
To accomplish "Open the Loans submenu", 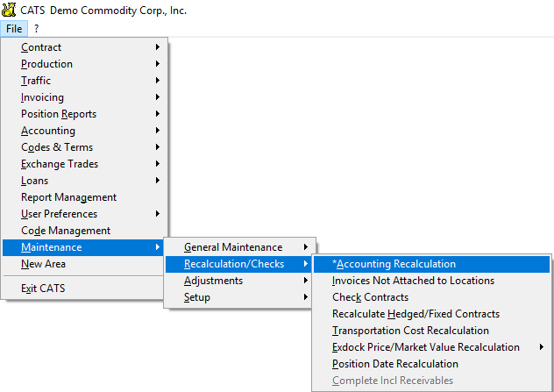I will [82, 181].
